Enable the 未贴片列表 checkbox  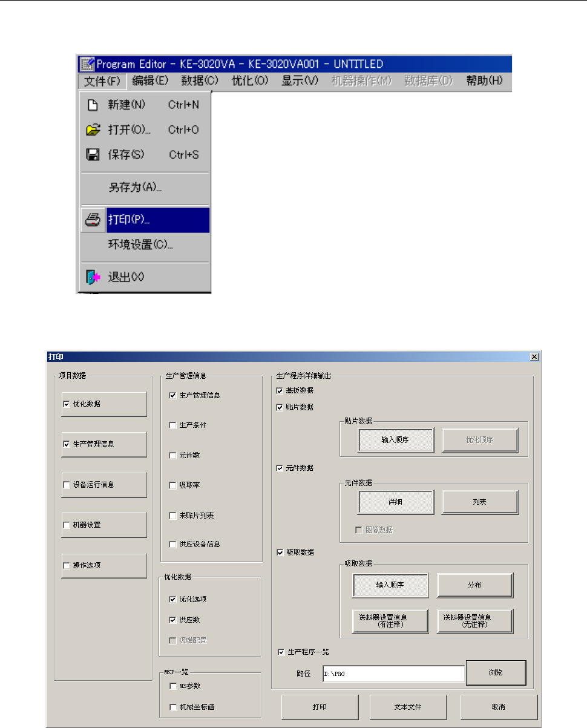click(173, 516)
